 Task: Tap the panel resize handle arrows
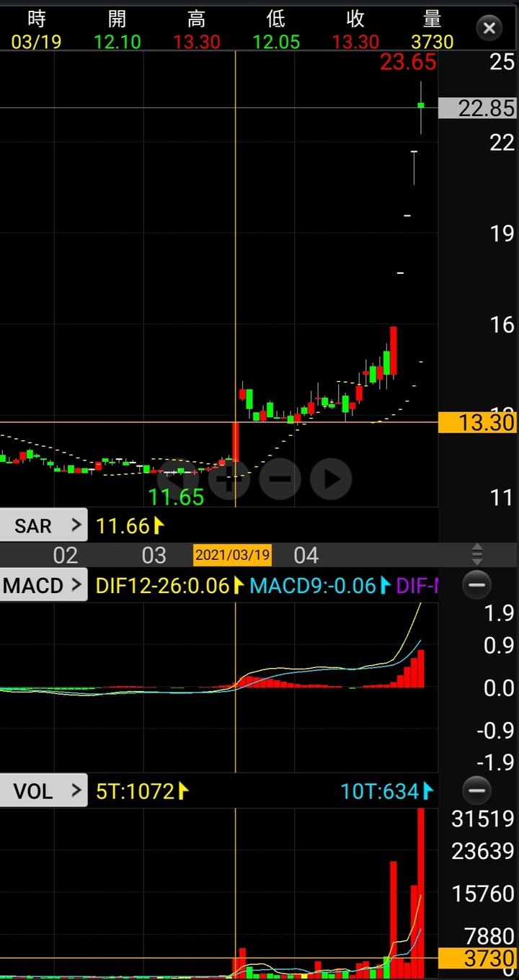click(x=476, y=554)
